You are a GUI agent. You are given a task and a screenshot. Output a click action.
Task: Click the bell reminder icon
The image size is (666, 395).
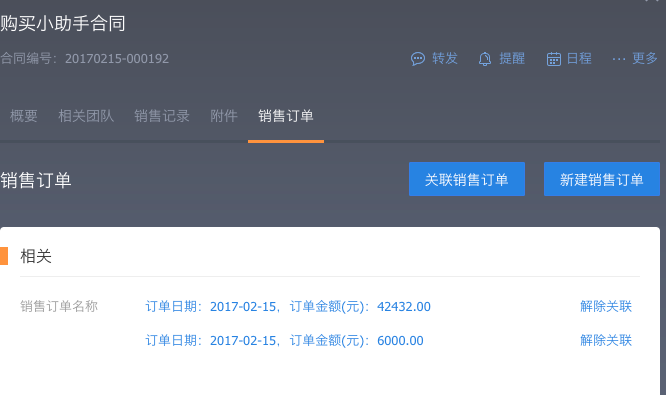(485, 59)
